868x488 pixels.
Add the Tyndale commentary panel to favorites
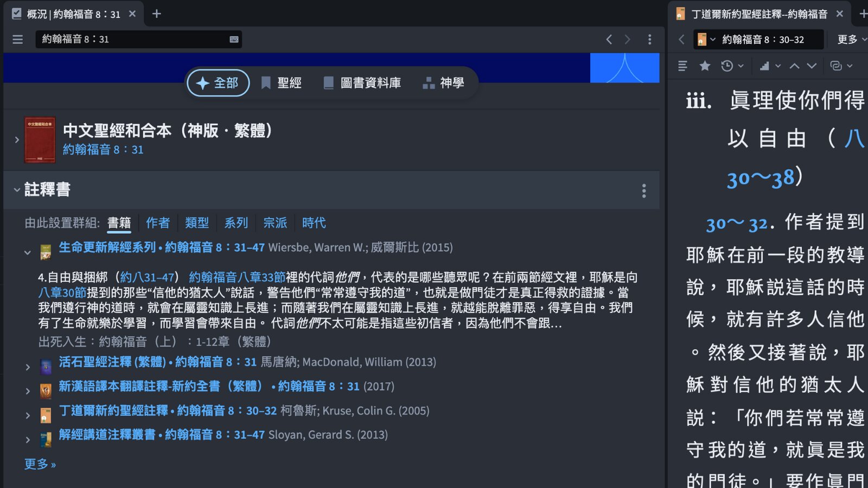[704, 66]
